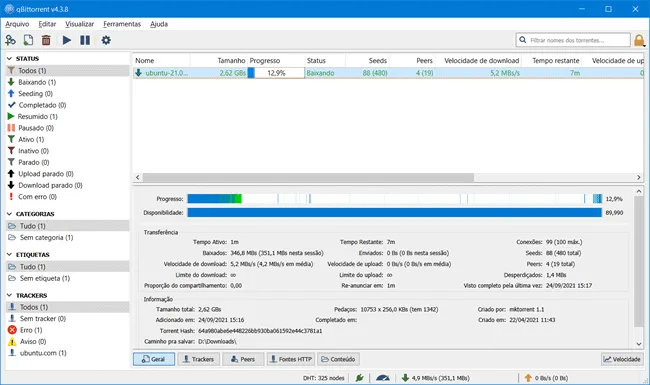This screenshot has width=650, height=385.
Task: Open the Editar menu
Action: pos(47,24)
